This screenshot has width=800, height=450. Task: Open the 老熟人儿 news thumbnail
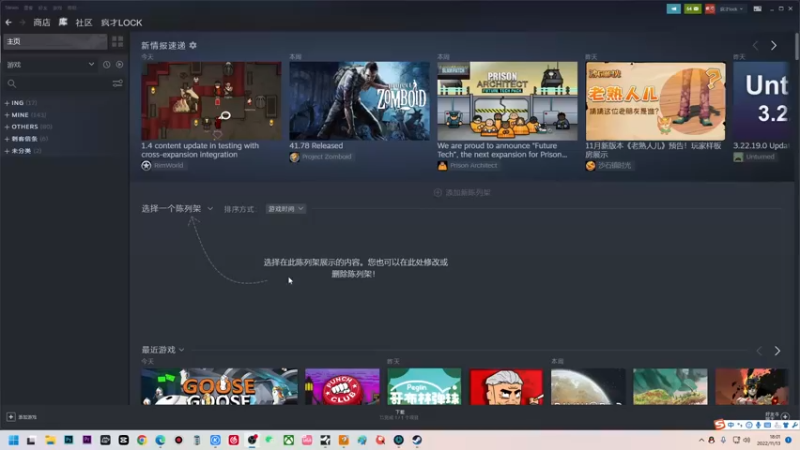click(655, 101)
